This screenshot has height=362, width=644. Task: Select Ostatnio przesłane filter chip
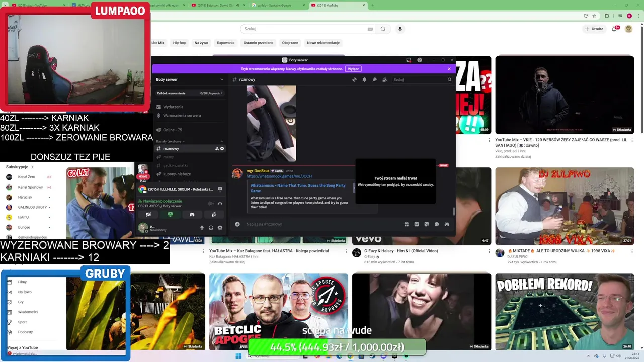pyautogui.click(x=258, y=43)
